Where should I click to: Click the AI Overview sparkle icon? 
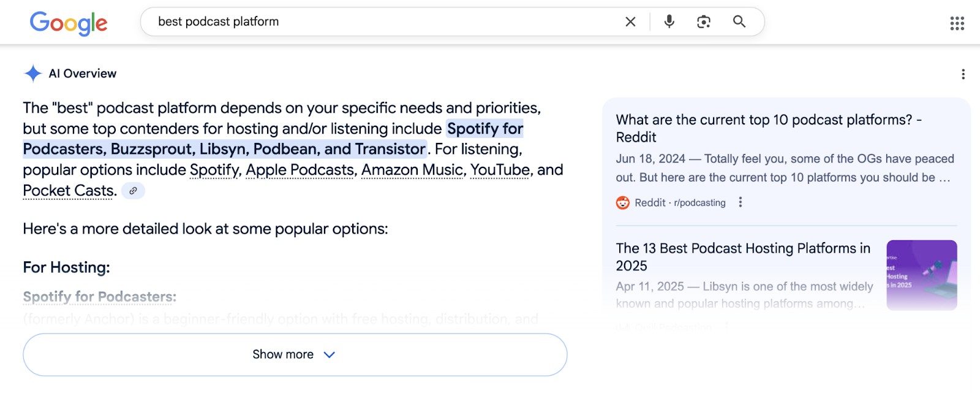(32, 73)
